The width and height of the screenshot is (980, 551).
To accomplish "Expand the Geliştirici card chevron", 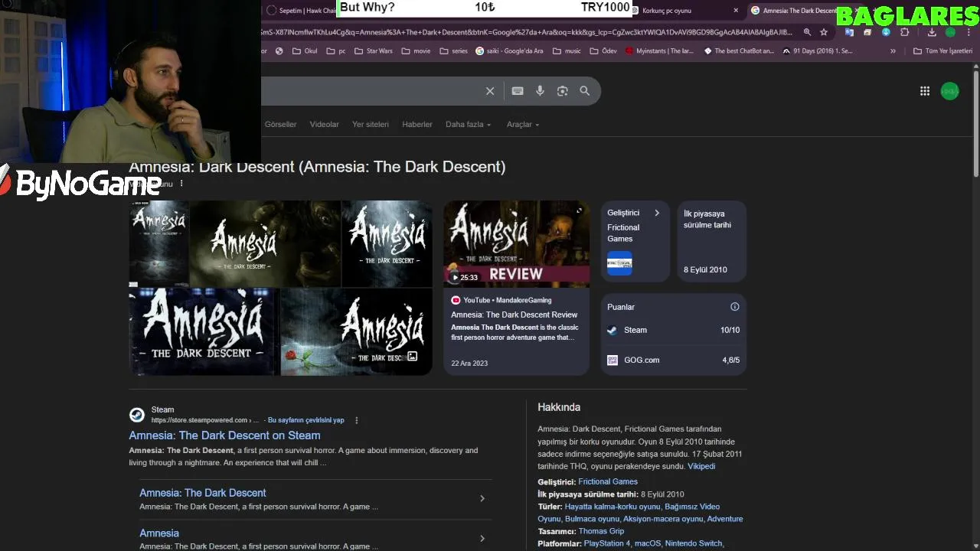I will click(x=656, y=213).
